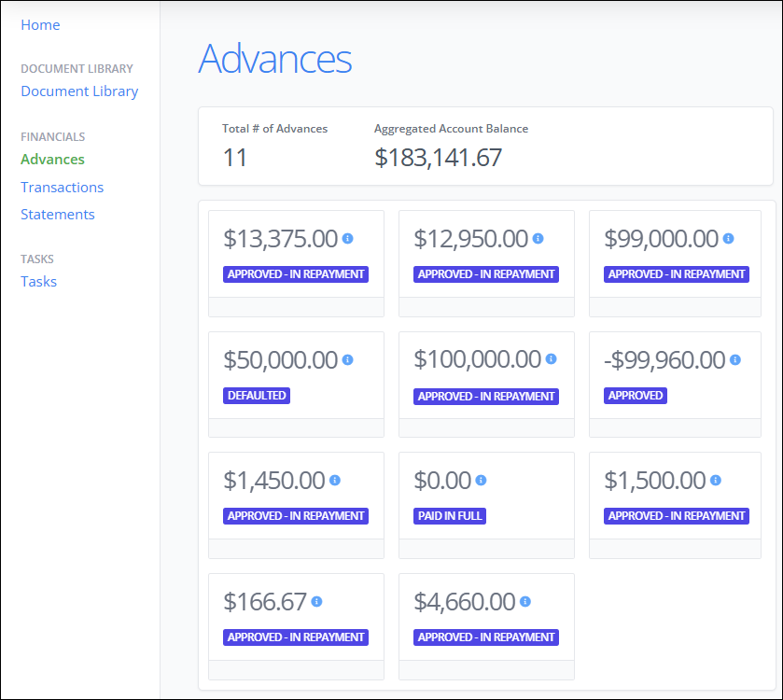Image resolution: width=783 pixels, height=700 pixels.
Task: Click the PAID IN FULL badge
Action: point(450,516)
